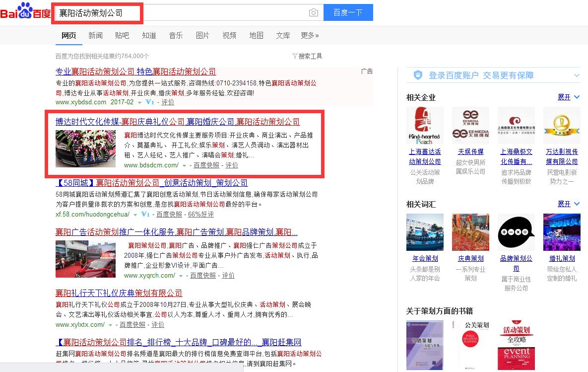Switch to the 地图 tab
This screenshot has width=588, height=372.
(x=256, y=35)
